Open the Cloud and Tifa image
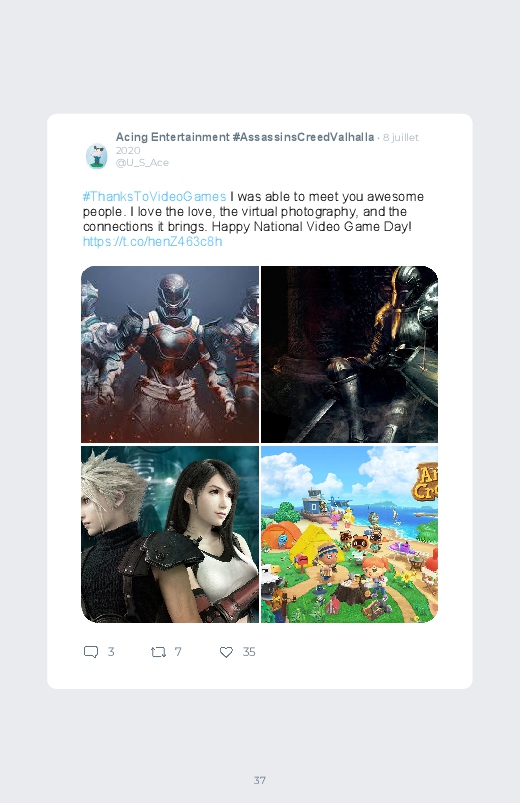 [x=170, y=535]
